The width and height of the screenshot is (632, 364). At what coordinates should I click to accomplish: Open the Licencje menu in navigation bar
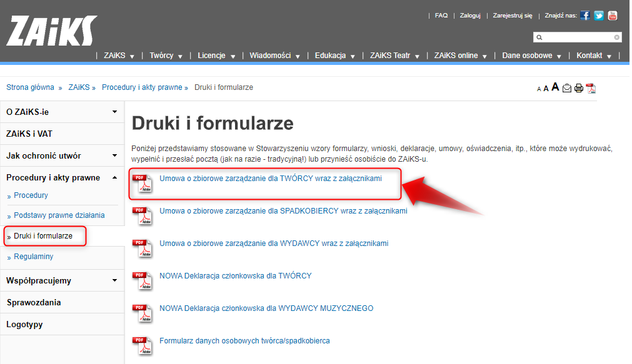point(216,56)
